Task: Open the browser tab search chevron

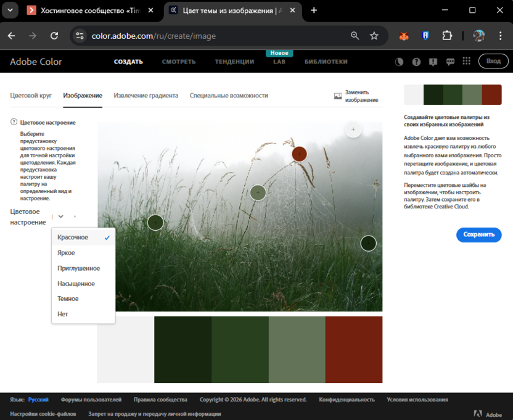Action: (9, 10)
